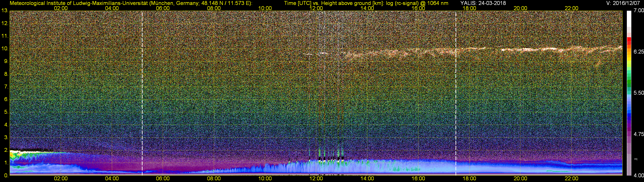The image size is (644, 182).
Task: Click the 20:00 label on the top time axis
Action: click(x=521, y=8)
